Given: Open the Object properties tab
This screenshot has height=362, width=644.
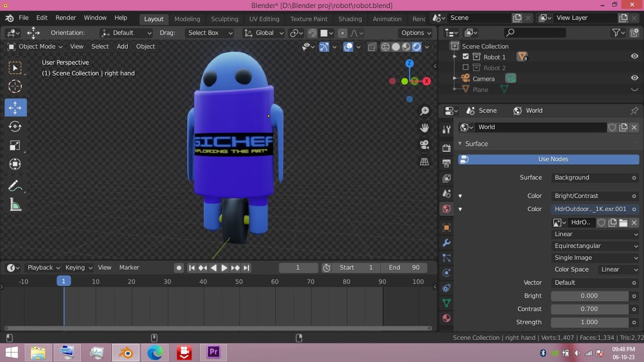Looking at the screenshot, I should click(446, 228).
